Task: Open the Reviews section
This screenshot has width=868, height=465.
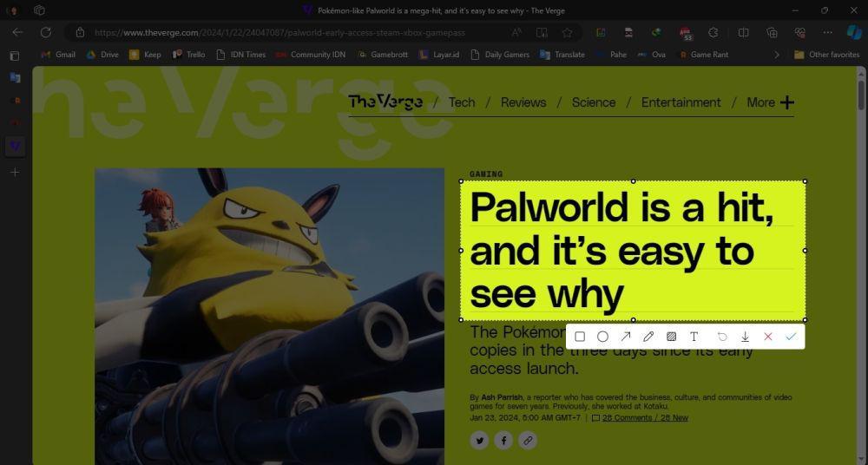Action: (x=523, y=102)
